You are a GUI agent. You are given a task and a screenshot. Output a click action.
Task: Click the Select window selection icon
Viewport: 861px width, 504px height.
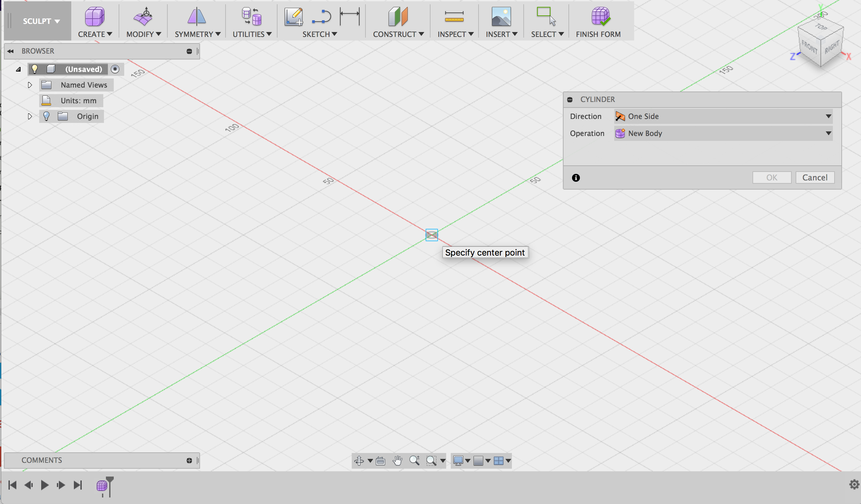[546, 16]
